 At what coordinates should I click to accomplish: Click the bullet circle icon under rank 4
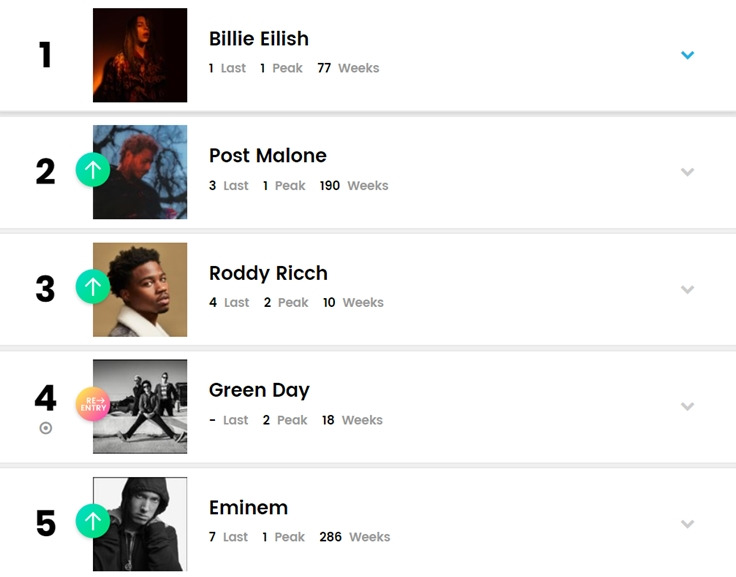pyautogui.click(x=46, y=428)
